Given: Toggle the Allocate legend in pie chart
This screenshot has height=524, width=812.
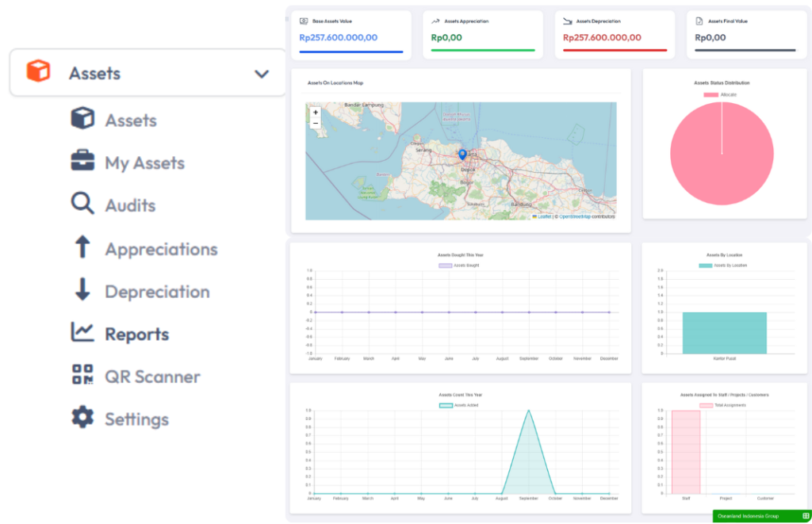Looking at the screenshot, I should pos(721,94).
